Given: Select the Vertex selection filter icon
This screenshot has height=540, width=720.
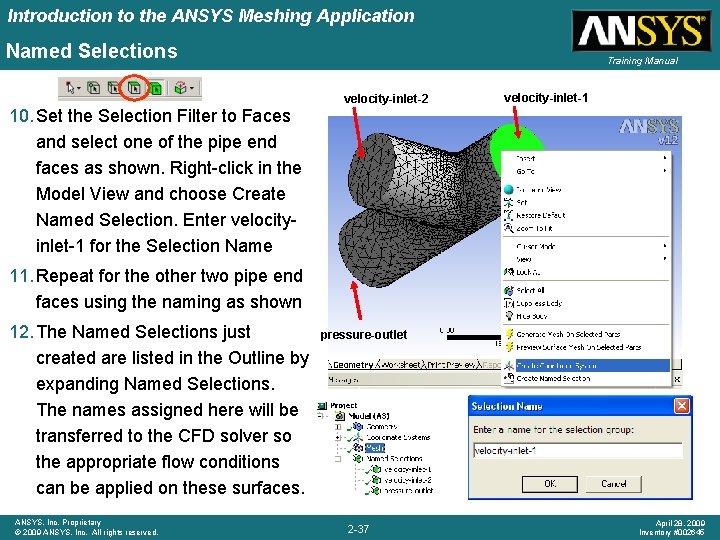Looking at the screenshot, I should click(x=94, y=88).
